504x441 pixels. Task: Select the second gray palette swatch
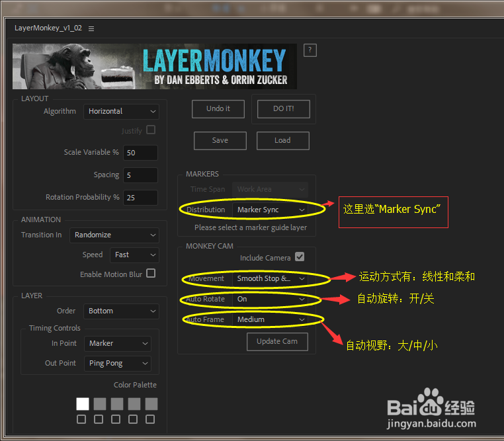[100, 404]
